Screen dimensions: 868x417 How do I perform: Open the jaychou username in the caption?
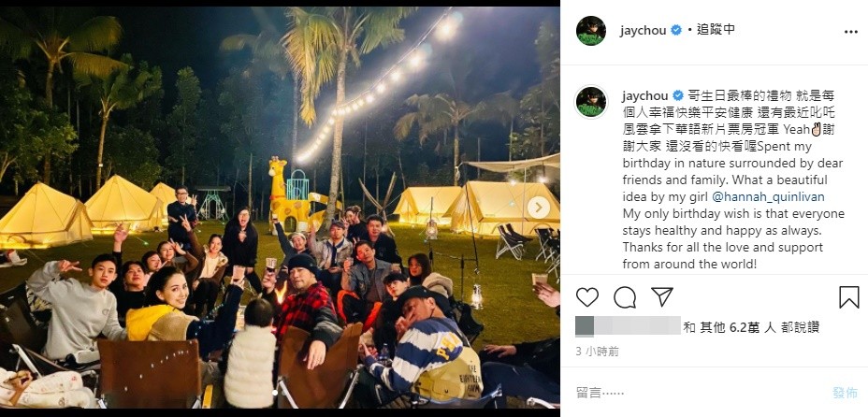click(644, 95)
